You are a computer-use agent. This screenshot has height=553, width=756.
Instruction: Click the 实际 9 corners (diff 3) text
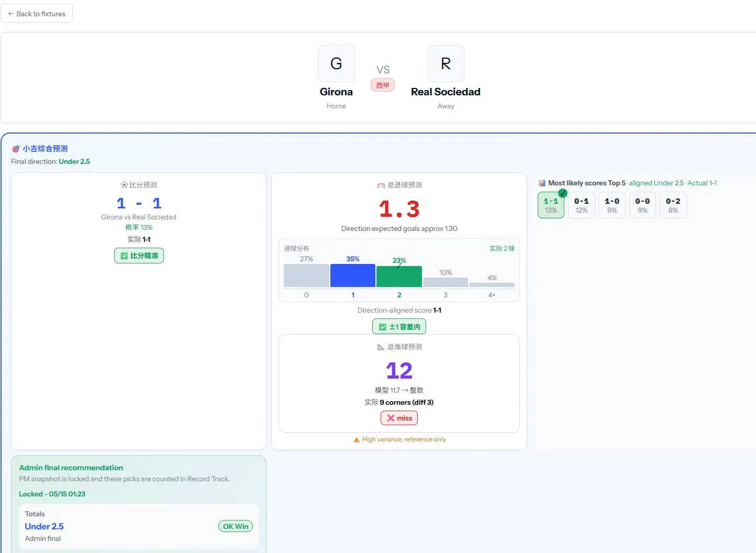[x=399, y=402]
